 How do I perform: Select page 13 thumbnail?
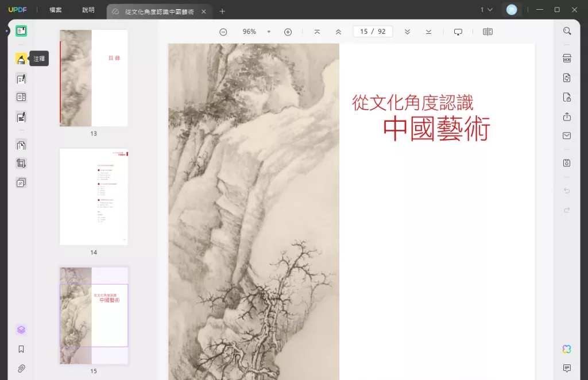(x=94, y=78)
